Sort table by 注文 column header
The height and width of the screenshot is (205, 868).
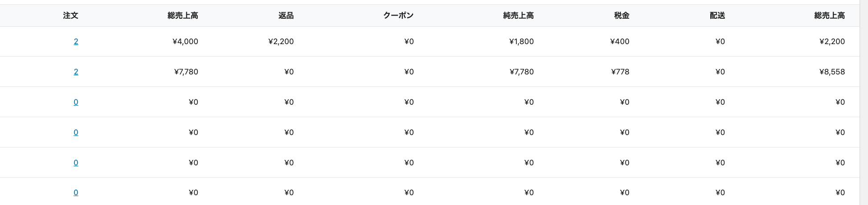coord(70,16)
